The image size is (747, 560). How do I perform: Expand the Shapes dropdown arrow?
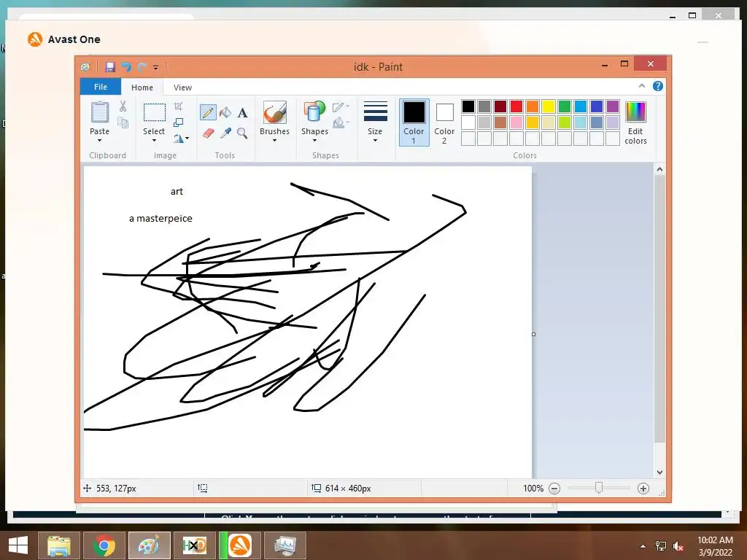pyautogui.click(x=314, y=141)
